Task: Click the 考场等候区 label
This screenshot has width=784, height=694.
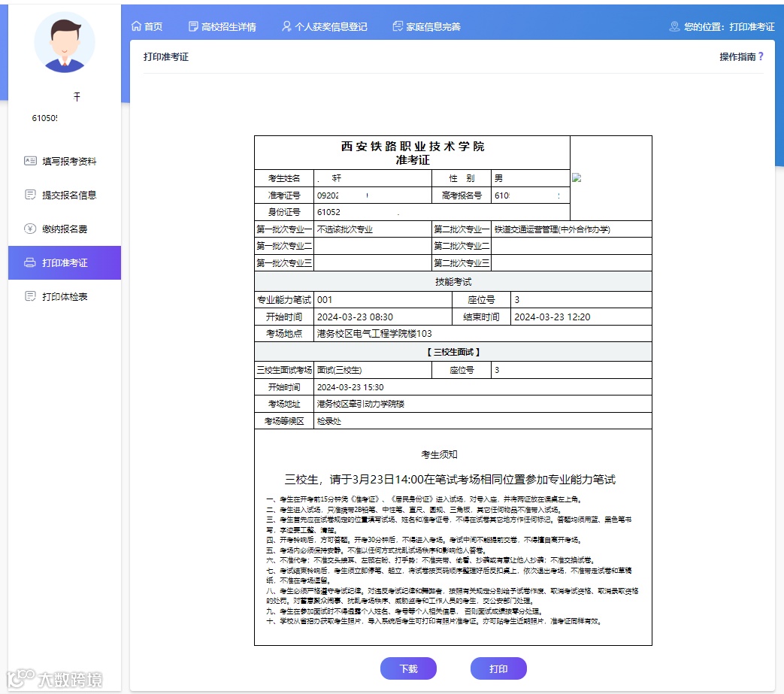Action: pyautogui.click(x=284, y=421)
